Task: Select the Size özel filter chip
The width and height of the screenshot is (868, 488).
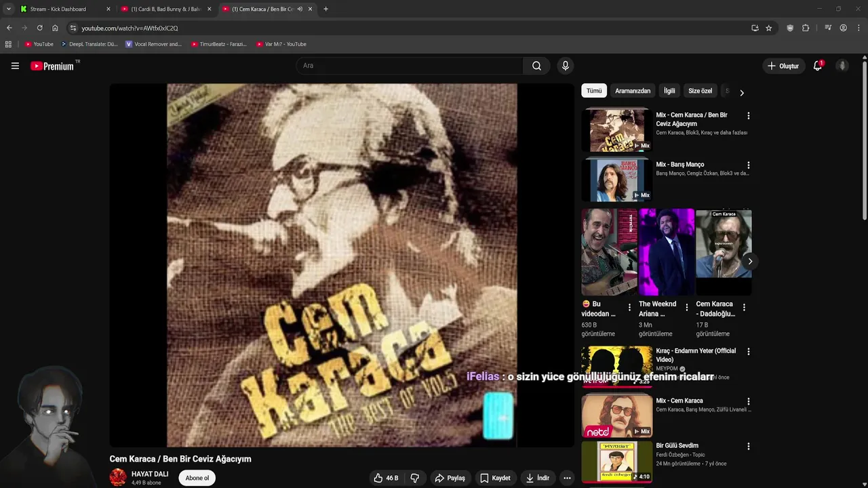Action: point(701,91)
